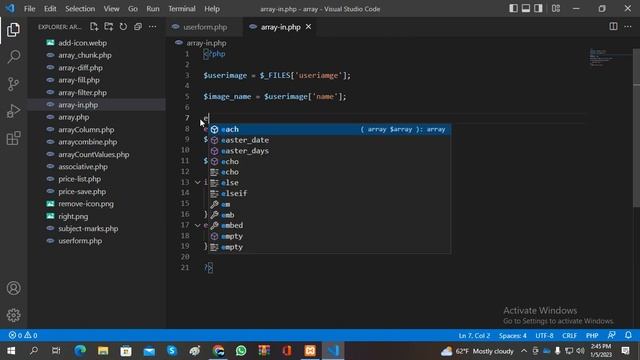Open the notifications bell in status bar

(628, 335)
